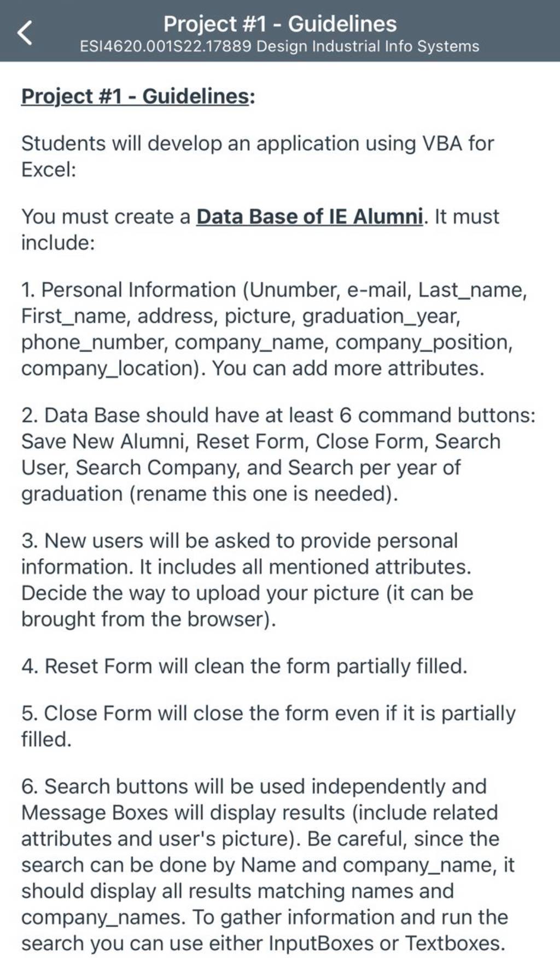Select the words Message Boxes in item 6
Image resolution: width=560 pixels, height=958 pixels.
click(95, 813)
